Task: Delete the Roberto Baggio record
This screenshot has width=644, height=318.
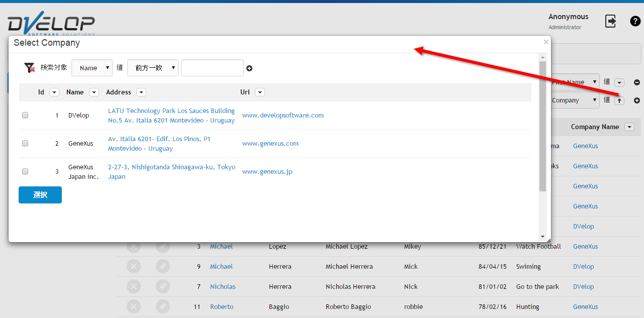Action: pyautogui.click(x=134, y=307)
